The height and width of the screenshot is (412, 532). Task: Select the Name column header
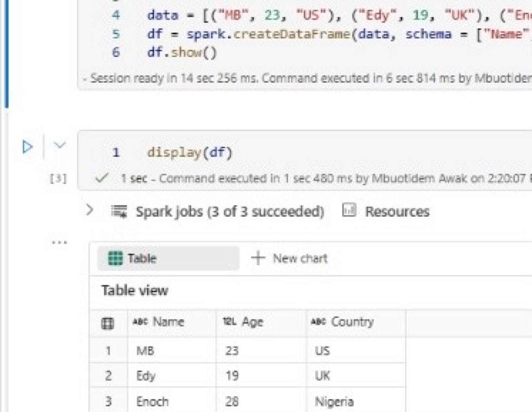click(168, 322)
